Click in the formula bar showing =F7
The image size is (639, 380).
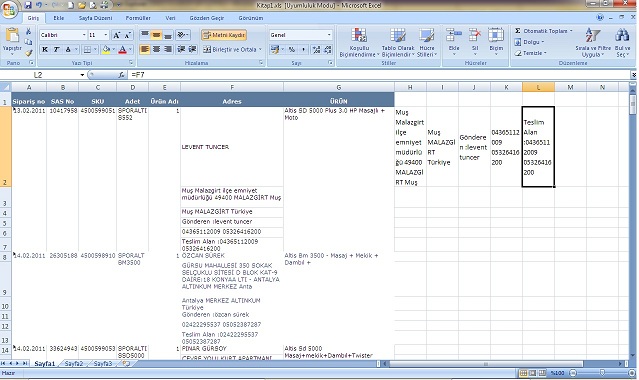click(379, 75)
